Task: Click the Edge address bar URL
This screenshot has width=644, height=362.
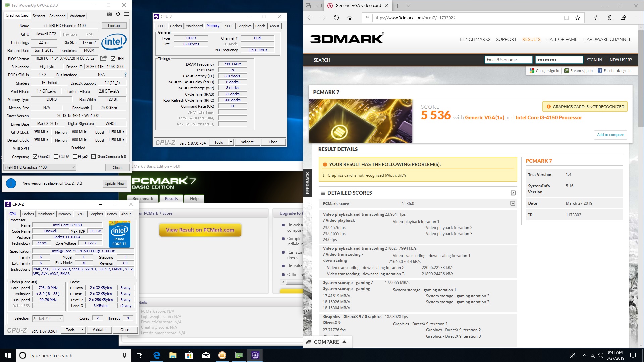Action: point(415,18)
